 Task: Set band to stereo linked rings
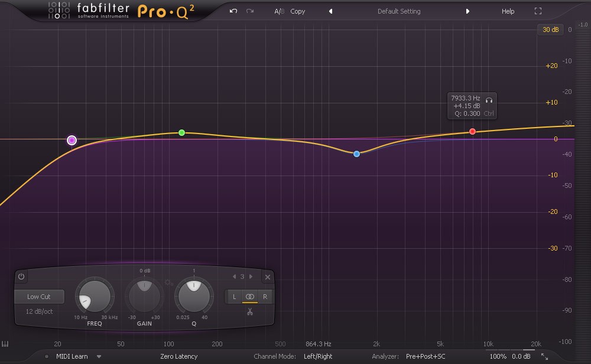pos(249,297)
